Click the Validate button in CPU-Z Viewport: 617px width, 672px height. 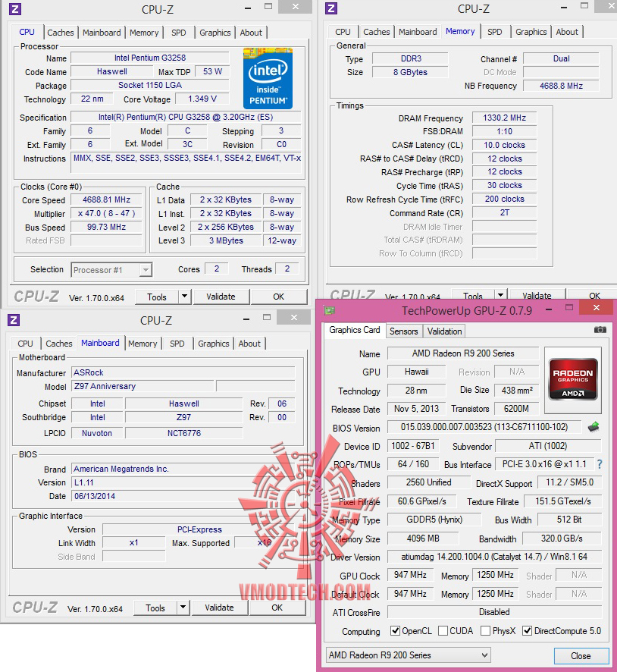point(221,297)
